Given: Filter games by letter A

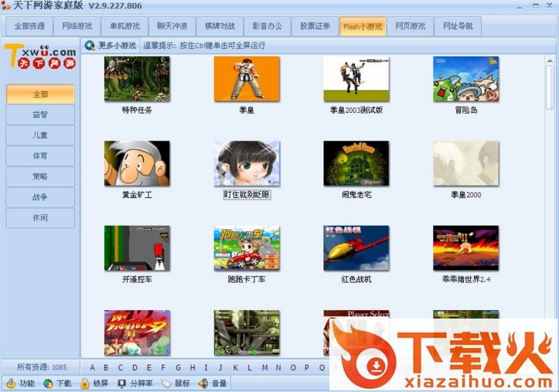Looking at the screenshot, I should point(92,367).
